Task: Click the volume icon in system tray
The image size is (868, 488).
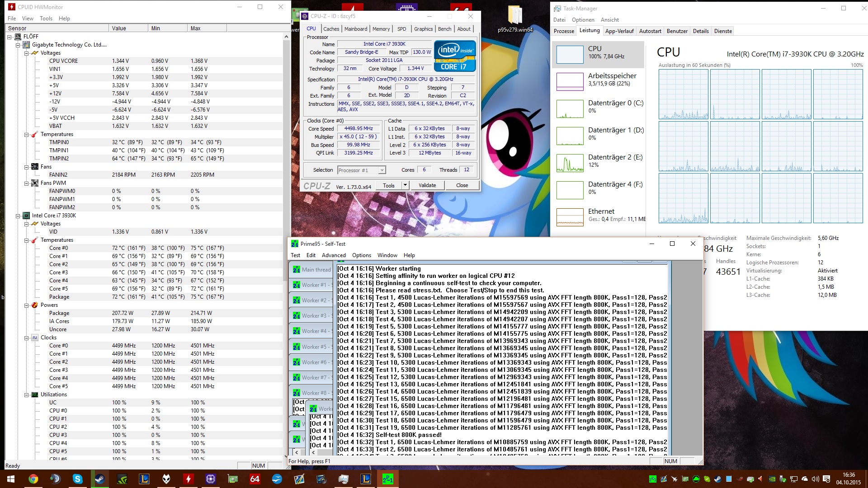Action: pyautogui.click(x=815, y=479)
